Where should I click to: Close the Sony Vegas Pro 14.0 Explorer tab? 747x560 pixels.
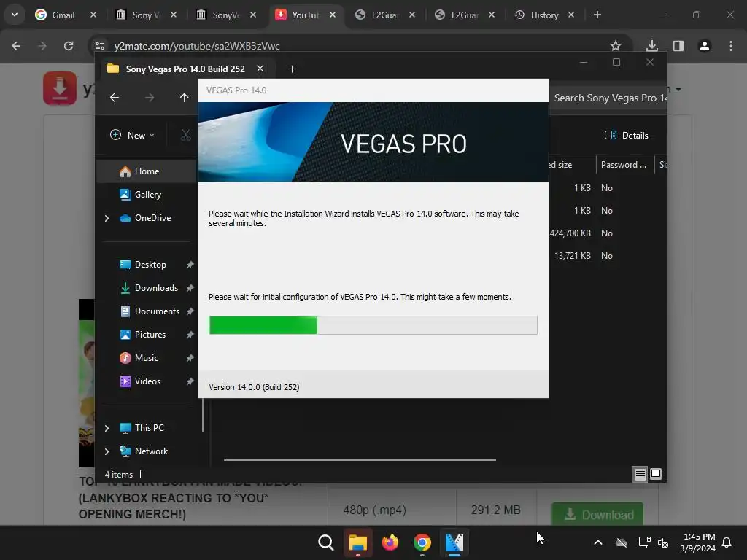click(x=260, y=69)
